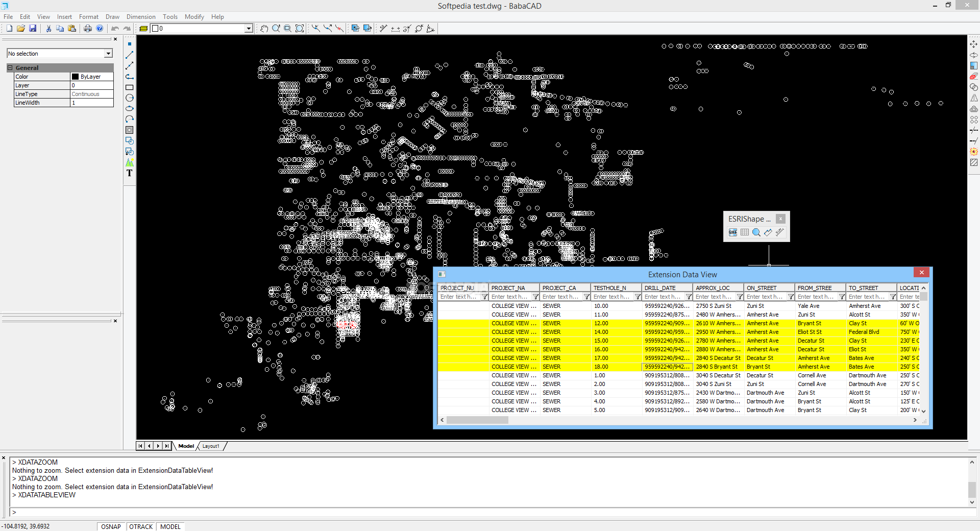Open the File menu
The width and height of the screenshot is (980, 531).
8,17
